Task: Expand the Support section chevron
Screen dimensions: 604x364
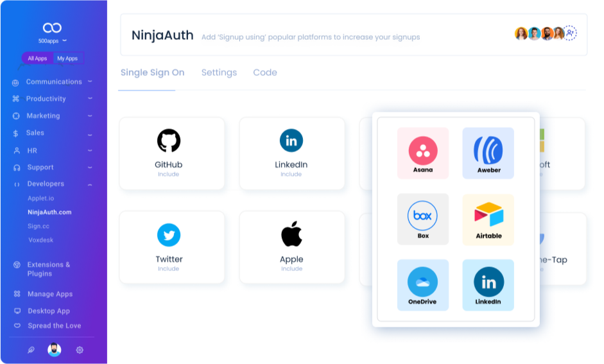Action: click(90, 167)
